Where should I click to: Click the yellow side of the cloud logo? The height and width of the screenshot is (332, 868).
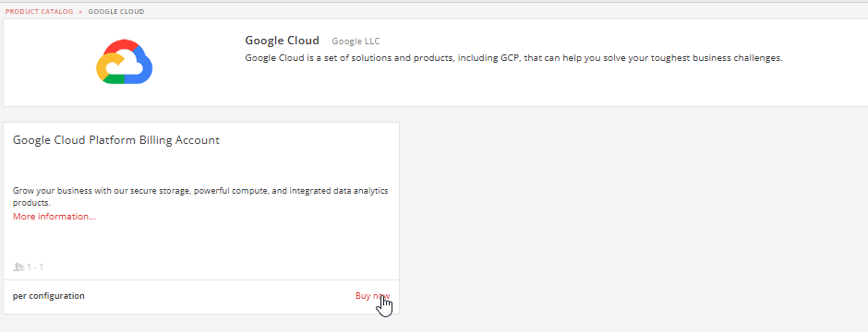103,66
